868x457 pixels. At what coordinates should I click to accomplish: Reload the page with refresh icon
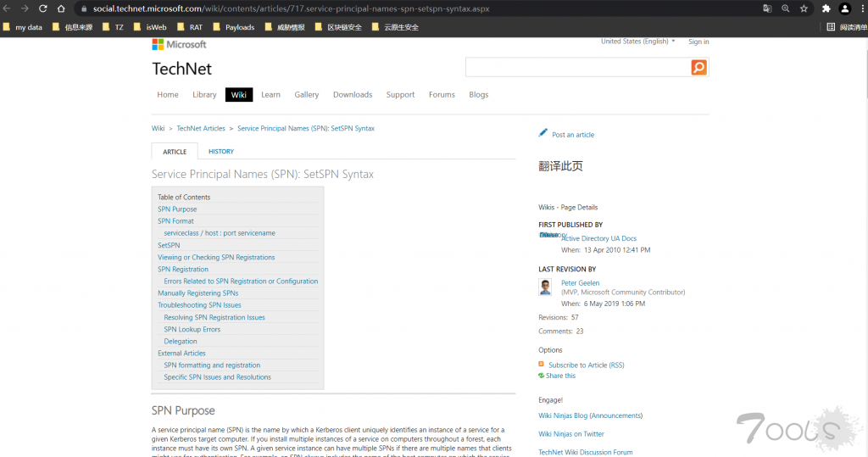click(42, 8)
